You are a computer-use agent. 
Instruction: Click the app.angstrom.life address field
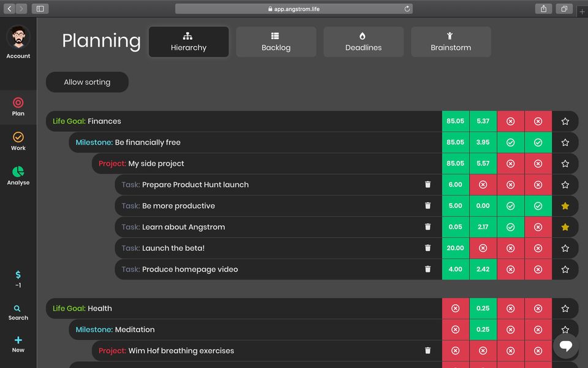(x=294, y=9)
